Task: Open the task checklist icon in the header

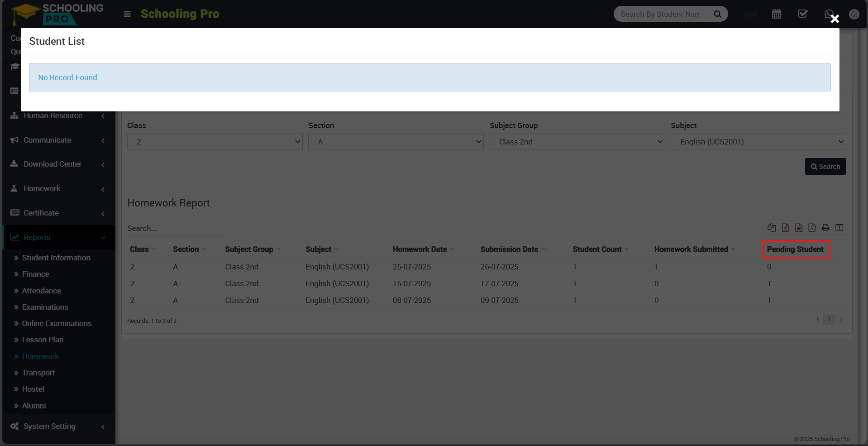Action: pos(803,14)
